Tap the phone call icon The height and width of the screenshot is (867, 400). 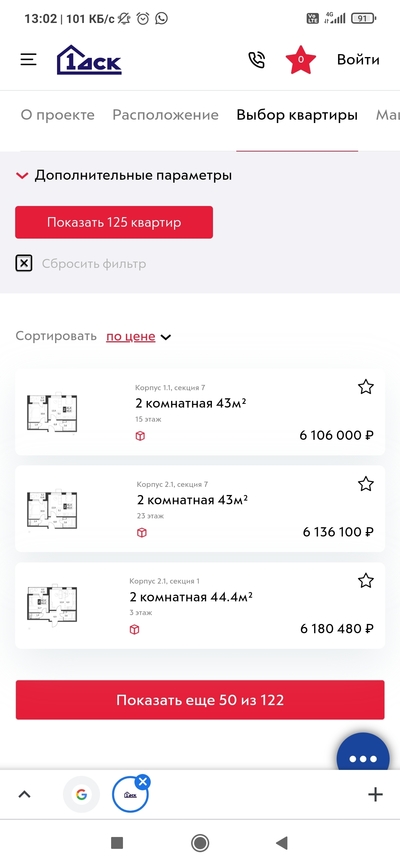point(257,60)
